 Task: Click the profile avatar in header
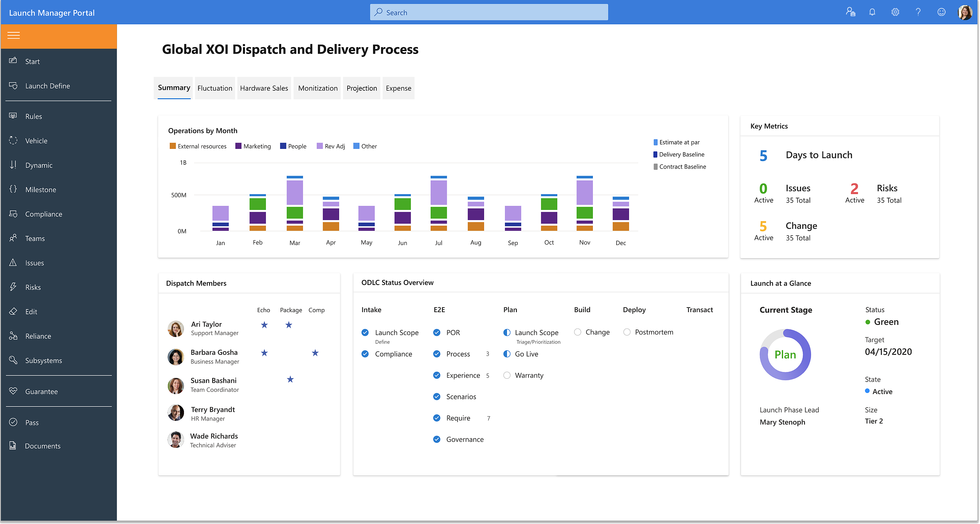click(x=965, y=12)
